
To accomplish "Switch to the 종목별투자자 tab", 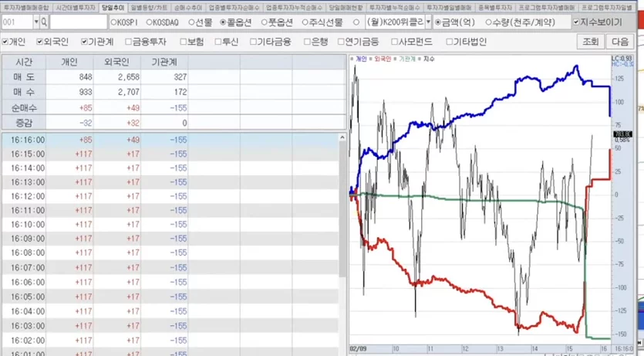I will click(x=495, y=8).
